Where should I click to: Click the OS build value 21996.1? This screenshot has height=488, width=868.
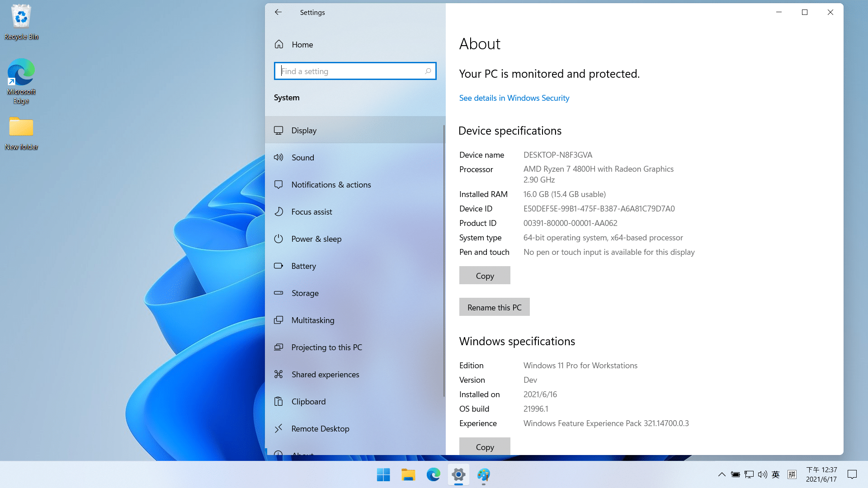click(x=536, y=408)
